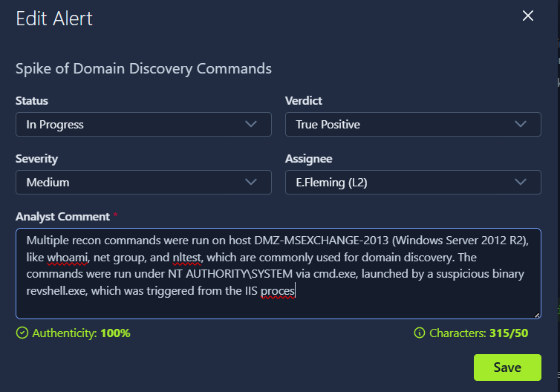Click the underlined word "nltest" in comment

pyautogui.click(x=187, y=258)
